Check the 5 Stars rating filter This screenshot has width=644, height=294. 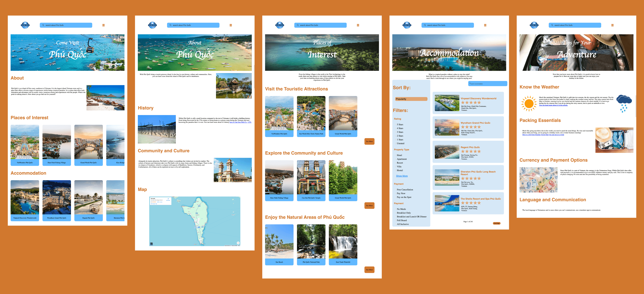(x=396, y=124)
